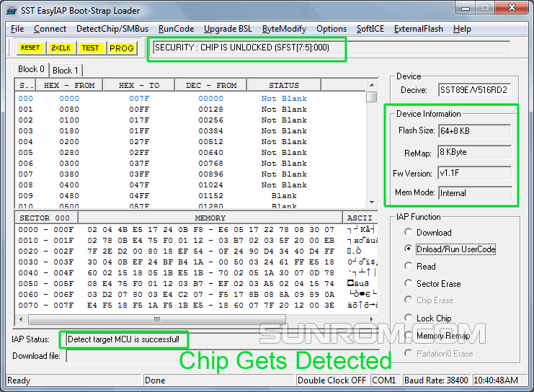Click the DEC - FROM column header
Screen dimensions: 534x392
[x=211, y=85]
